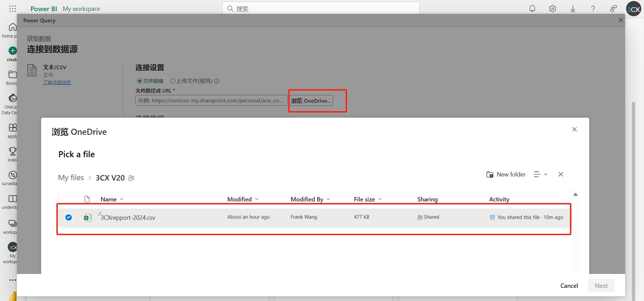This screenshot has height=301, width=644.
Task: Open the settings gear icon
Action: coord(552,9)
